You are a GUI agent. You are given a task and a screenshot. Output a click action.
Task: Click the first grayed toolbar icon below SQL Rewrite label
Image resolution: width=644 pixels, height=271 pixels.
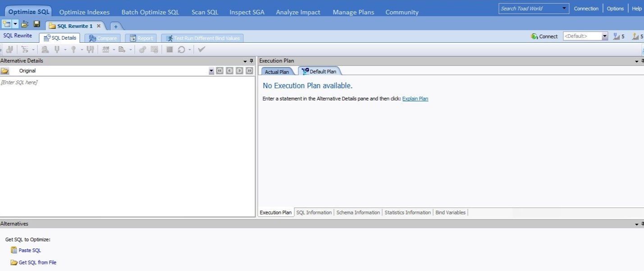9,50
